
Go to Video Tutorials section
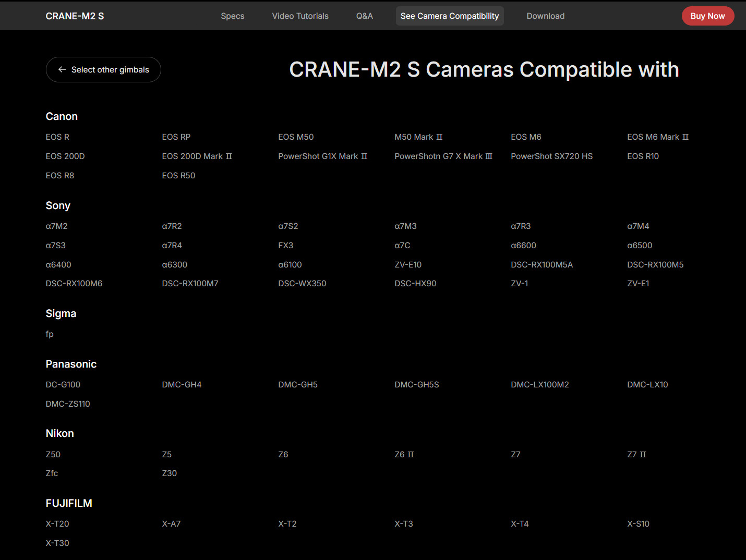(300, 16)
